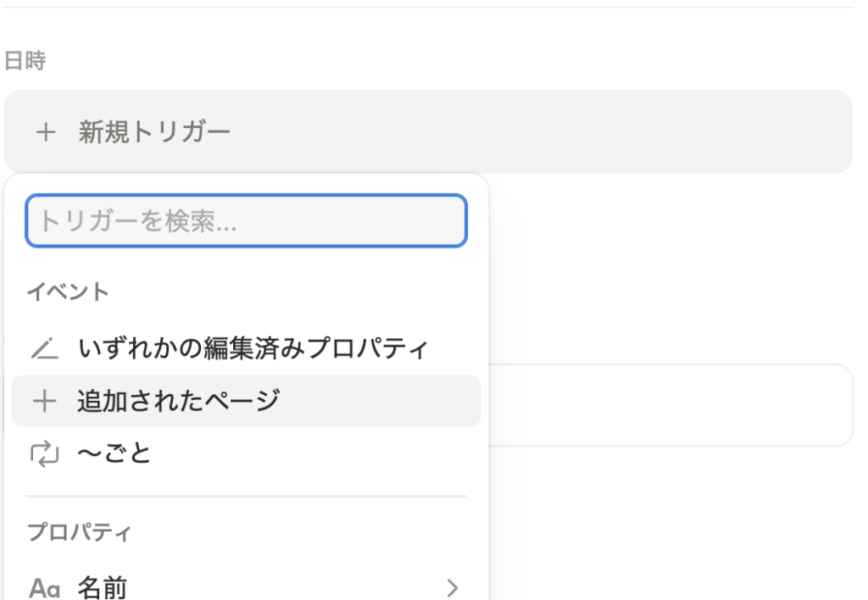Expand the 名前 submenu chevron

pyautogui.click(x=453, y=587)
